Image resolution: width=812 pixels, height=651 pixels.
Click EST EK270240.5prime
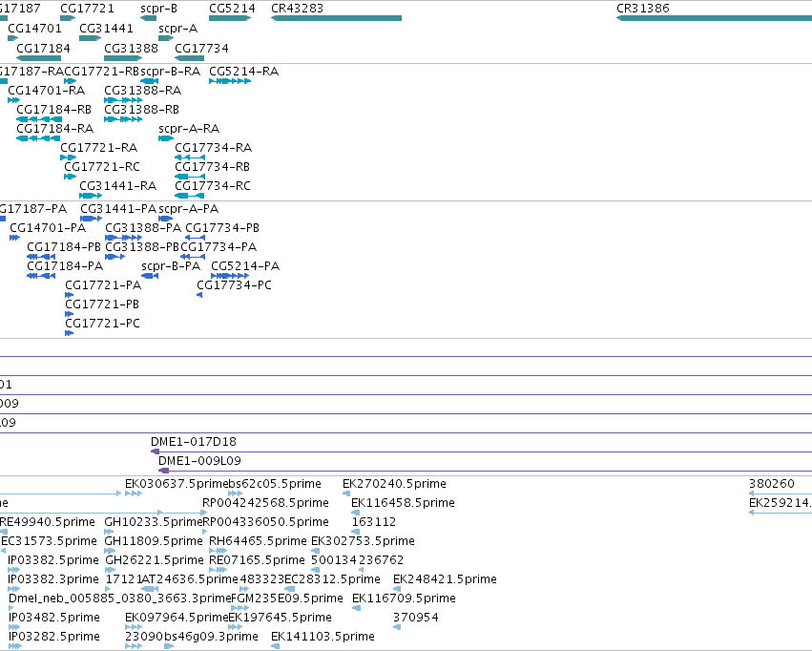(x=394, y=484)
